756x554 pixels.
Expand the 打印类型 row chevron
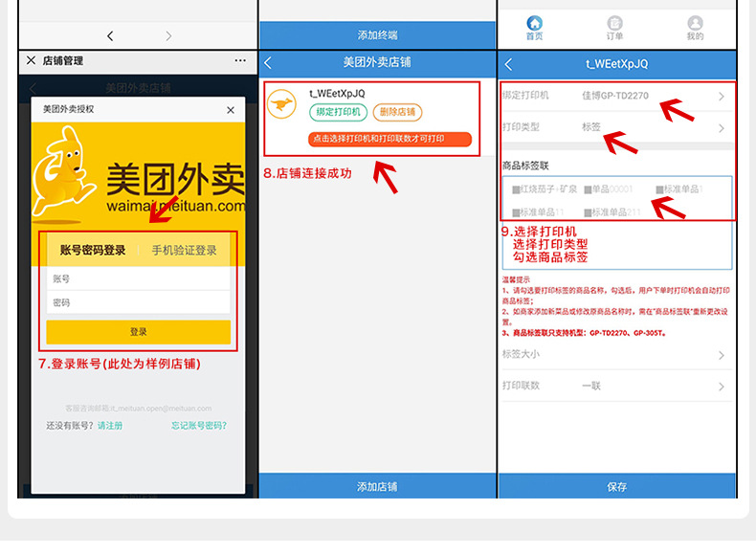[x=722, y=128]
